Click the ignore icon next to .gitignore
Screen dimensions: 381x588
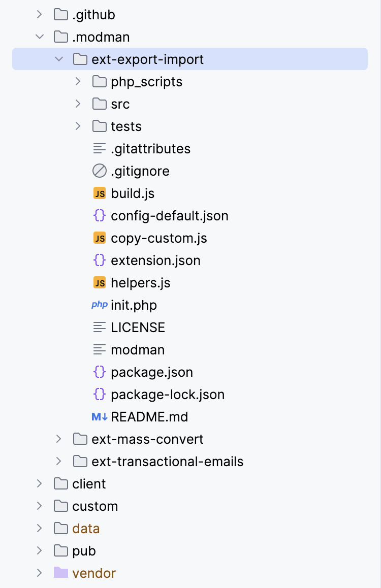click(100, 171)
